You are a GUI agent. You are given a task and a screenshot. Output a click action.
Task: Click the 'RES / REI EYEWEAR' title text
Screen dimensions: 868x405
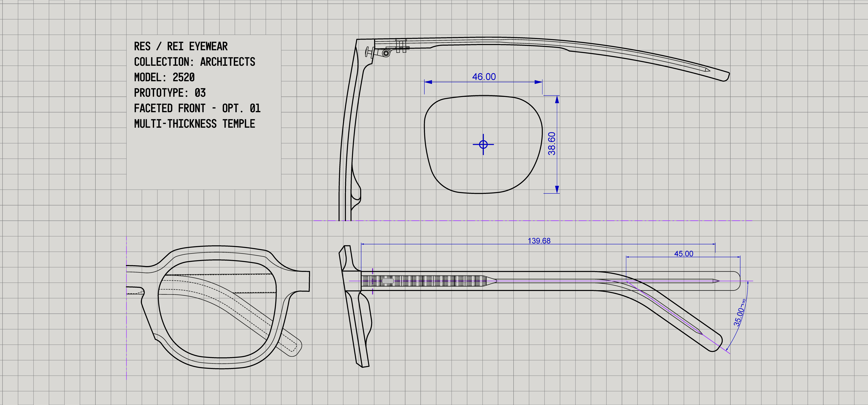point(181,46)
